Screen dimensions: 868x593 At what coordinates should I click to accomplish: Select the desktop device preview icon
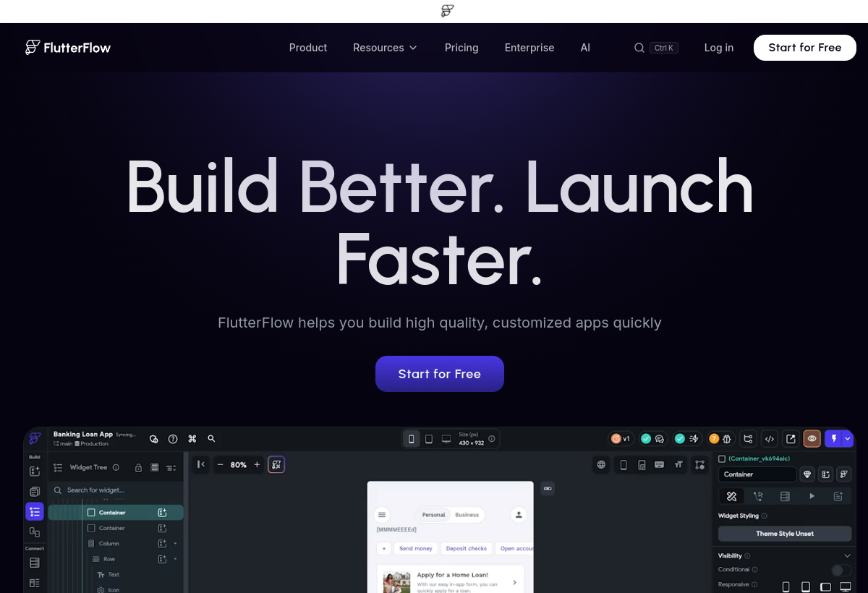point(446,439)
